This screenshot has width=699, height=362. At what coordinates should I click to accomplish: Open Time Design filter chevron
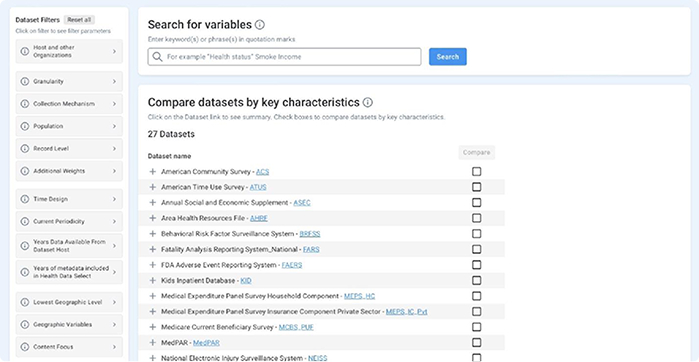coord(114,199)
